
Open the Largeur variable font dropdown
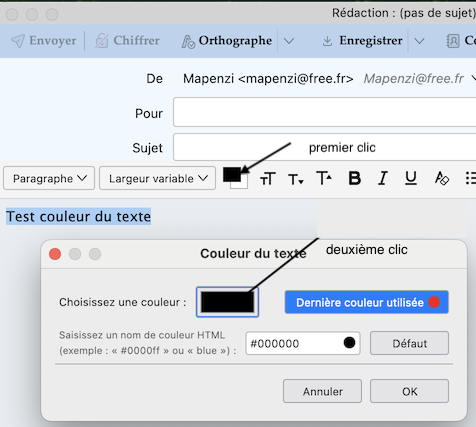pos(157,178)
